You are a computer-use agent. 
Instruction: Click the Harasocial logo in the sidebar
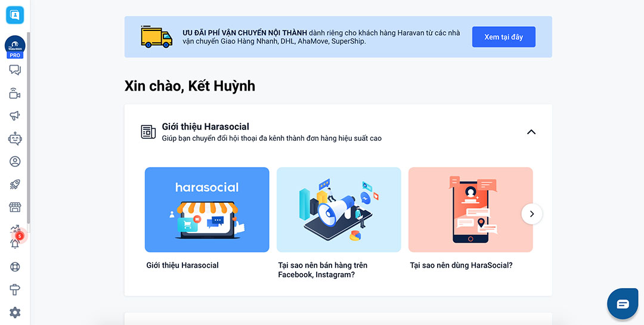pos(15,14)
